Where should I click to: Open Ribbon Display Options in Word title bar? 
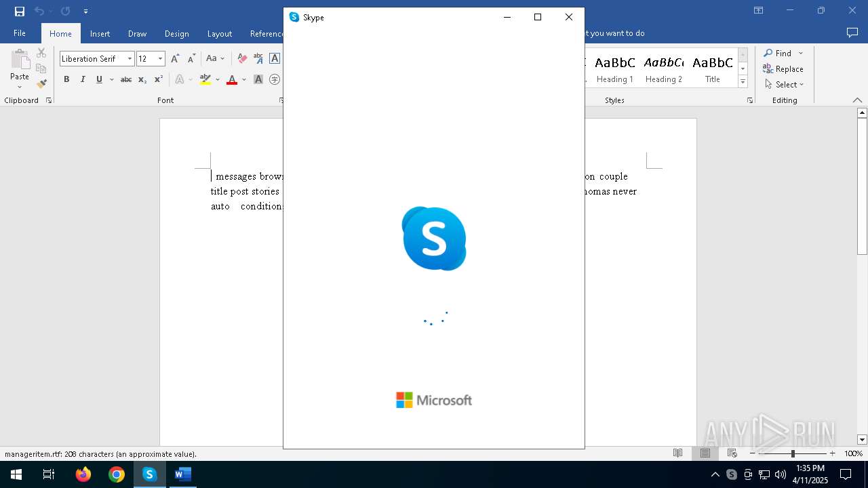click(x=759, y=10)
